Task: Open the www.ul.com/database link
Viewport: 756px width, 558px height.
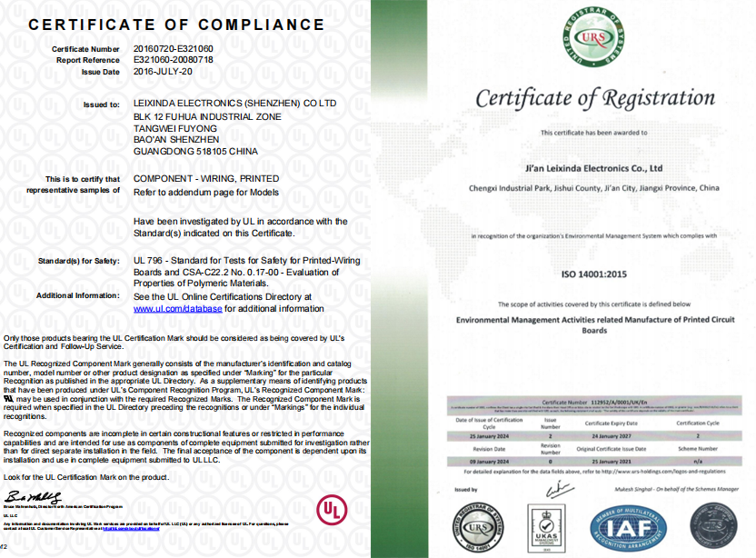Action: click(x=178, y=309)
